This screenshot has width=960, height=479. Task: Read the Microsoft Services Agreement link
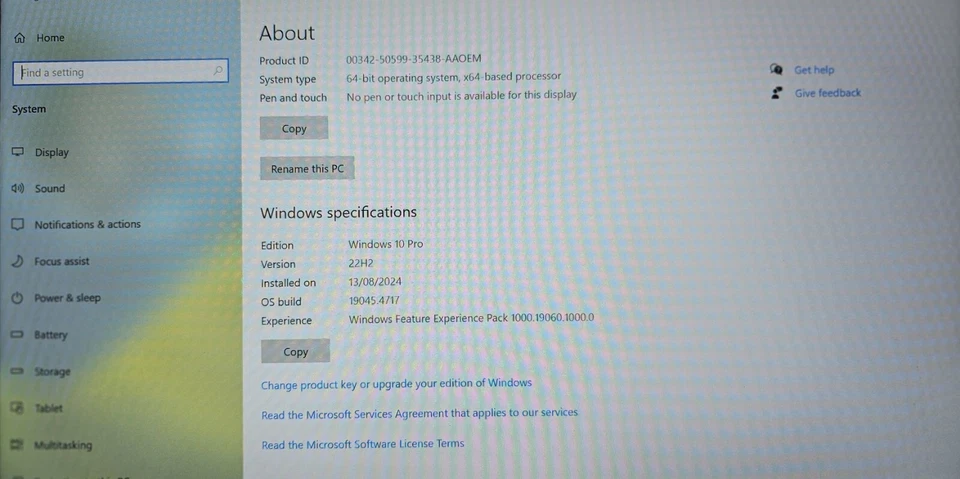click(x=419, y=413)
